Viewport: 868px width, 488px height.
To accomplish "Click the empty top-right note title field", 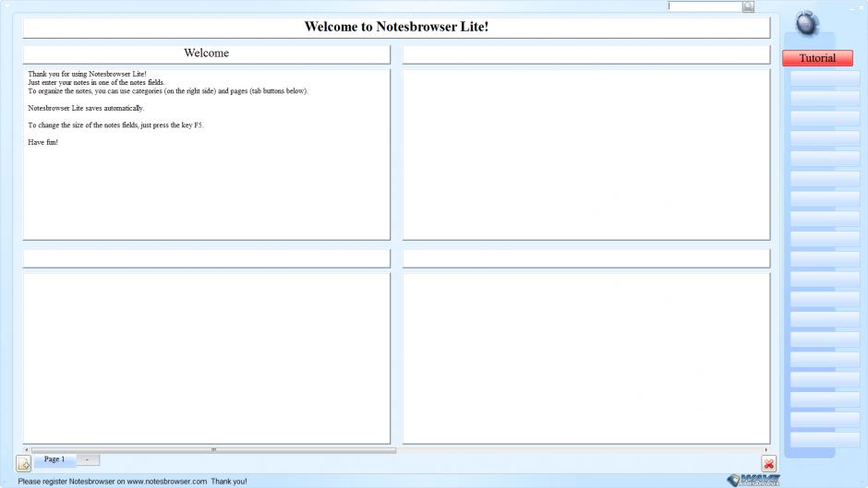I will coord(586,54).
